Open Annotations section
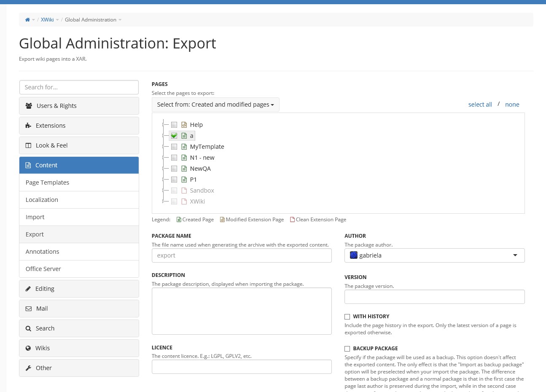The image size is (546, 392). pyautogui.click(x=79, y=252)
